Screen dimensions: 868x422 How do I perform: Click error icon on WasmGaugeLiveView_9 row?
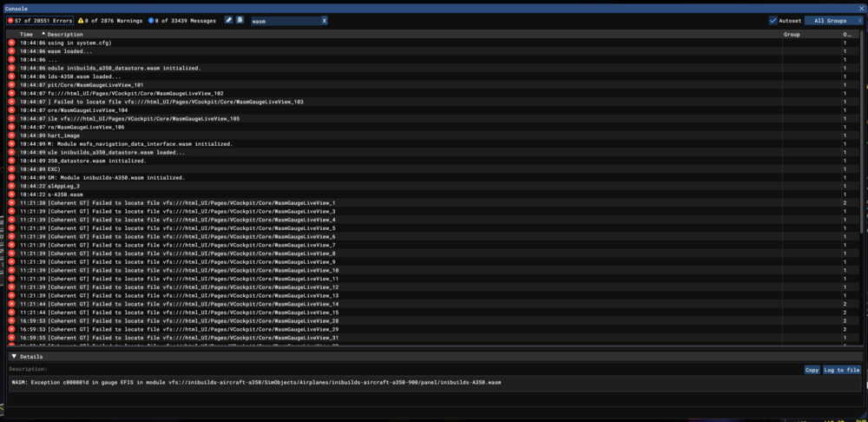(11, 262)
